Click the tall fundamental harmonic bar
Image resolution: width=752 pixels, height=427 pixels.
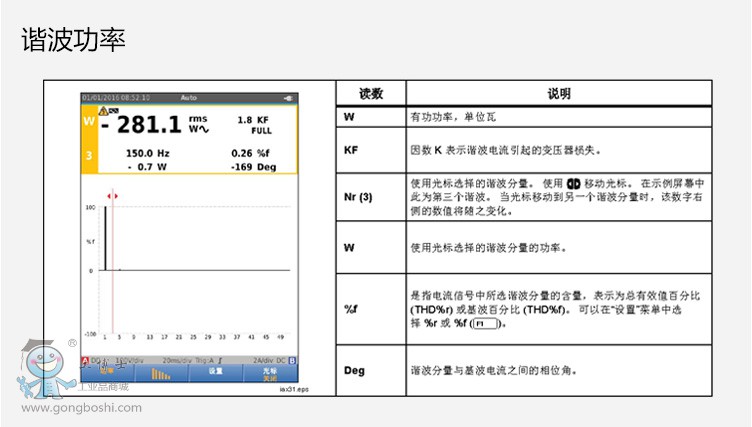tap(105, 238)
